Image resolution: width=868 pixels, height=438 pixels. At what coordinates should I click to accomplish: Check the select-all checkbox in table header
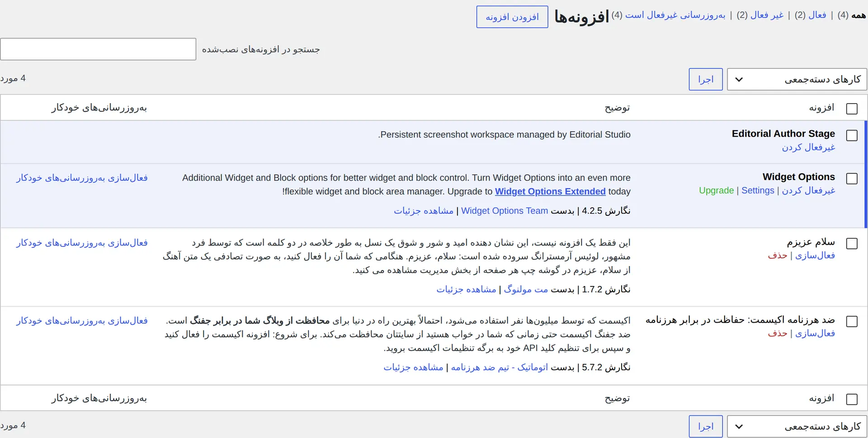tap(852, 109)
